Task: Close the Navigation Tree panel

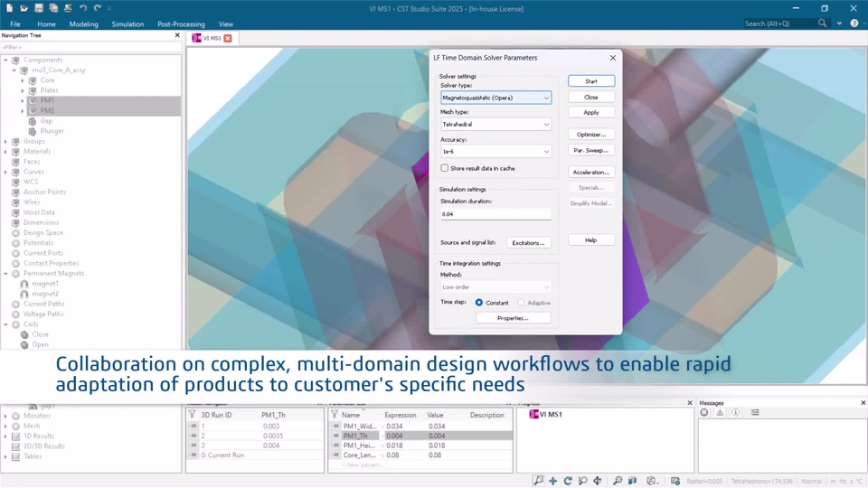Action: [177, 35]
